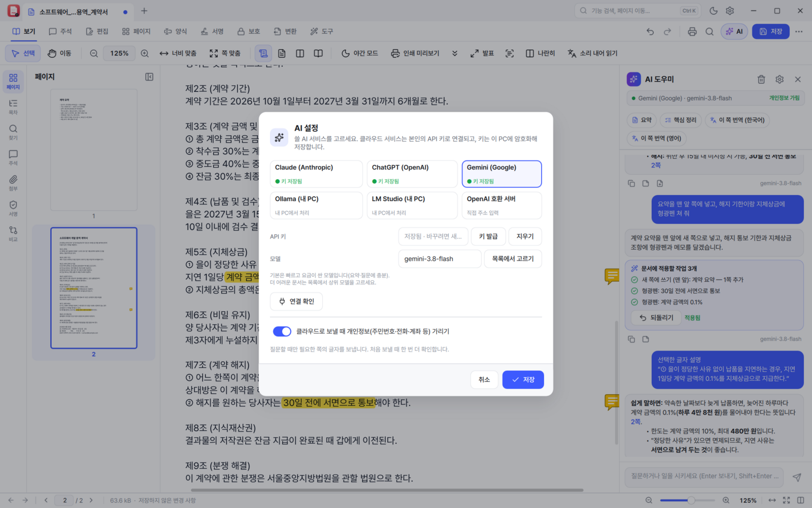The width and height of the screenshot is (812, 508).
Task: Open the 125% zoom level box
Action: 119,53
